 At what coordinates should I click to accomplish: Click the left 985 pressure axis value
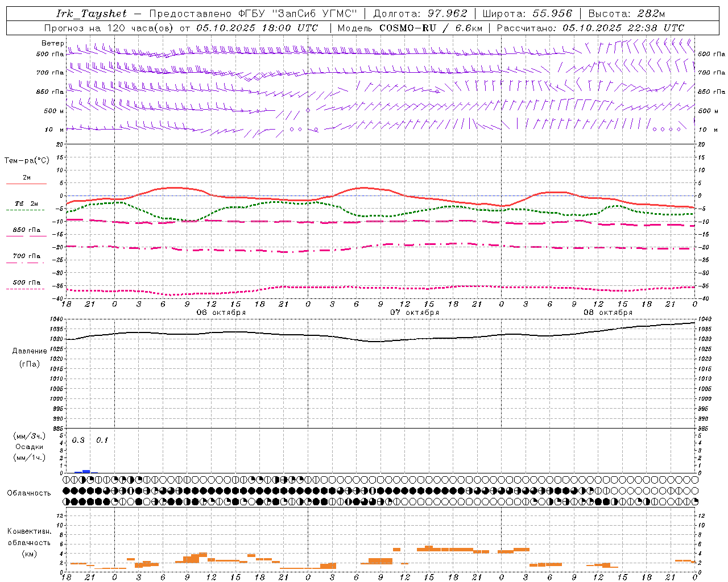coord(59,429)
